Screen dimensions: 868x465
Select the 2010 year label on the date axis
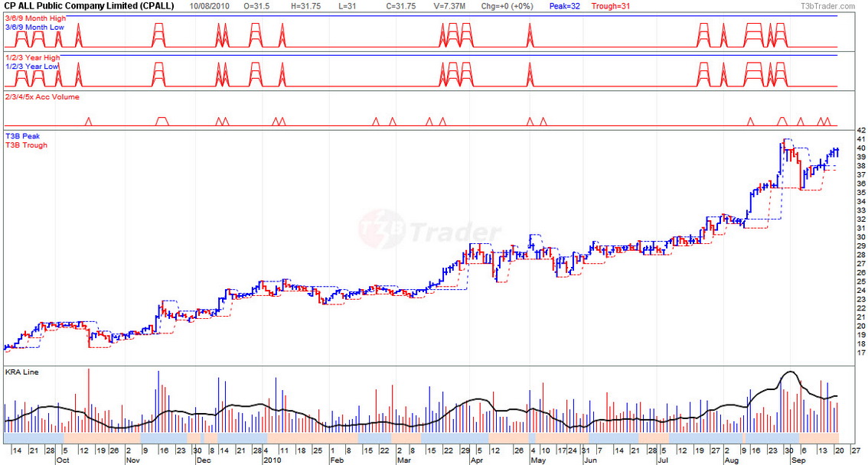tap(272, 460)
